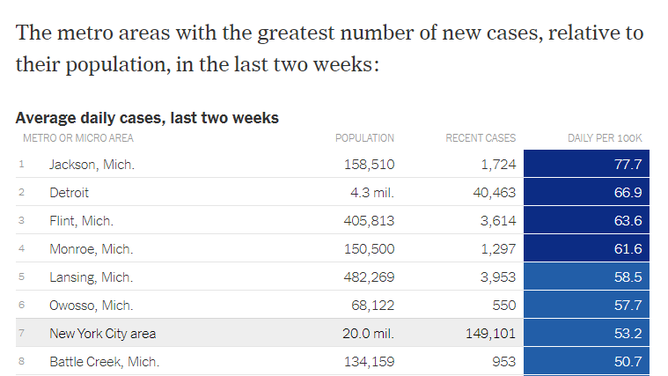Image resolution: width=668 pixels, height=376 pixels.
Task: Click the 4.3 mil. population value
Action: (372, 192)
